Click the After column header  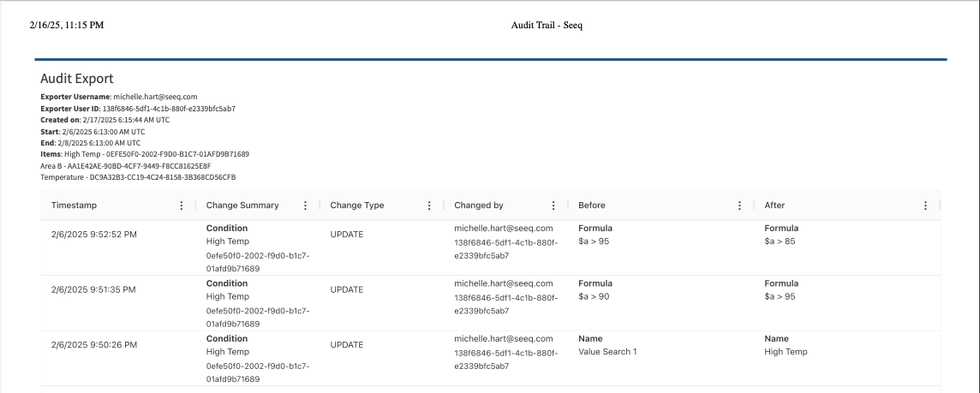pyautogui.click(x=774, y=205)
